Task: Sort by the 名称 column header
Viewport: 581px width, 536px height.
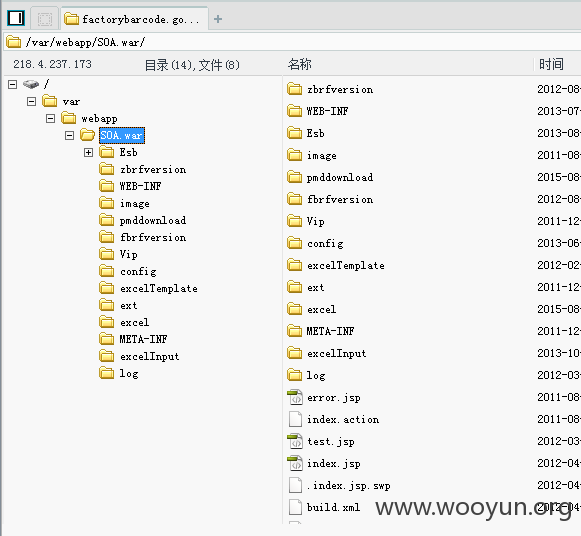Action: pos(300,64)
